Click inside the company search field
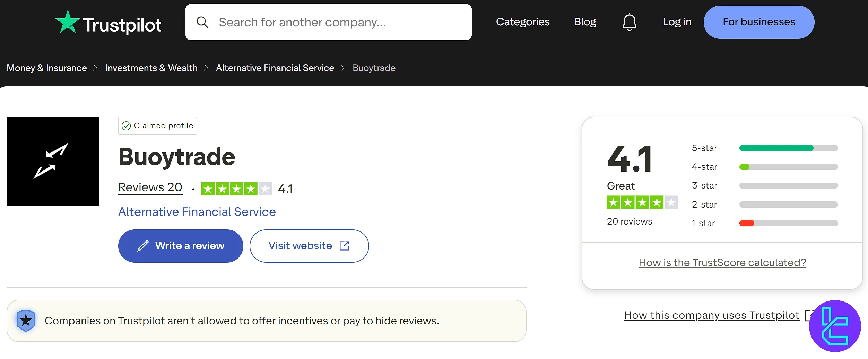 tap(329, 22)
